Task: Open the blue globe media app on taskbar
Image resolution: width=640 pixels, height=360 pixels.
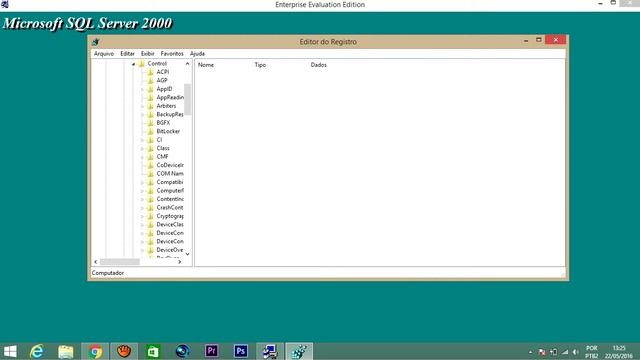Action: tap(182, 351)
